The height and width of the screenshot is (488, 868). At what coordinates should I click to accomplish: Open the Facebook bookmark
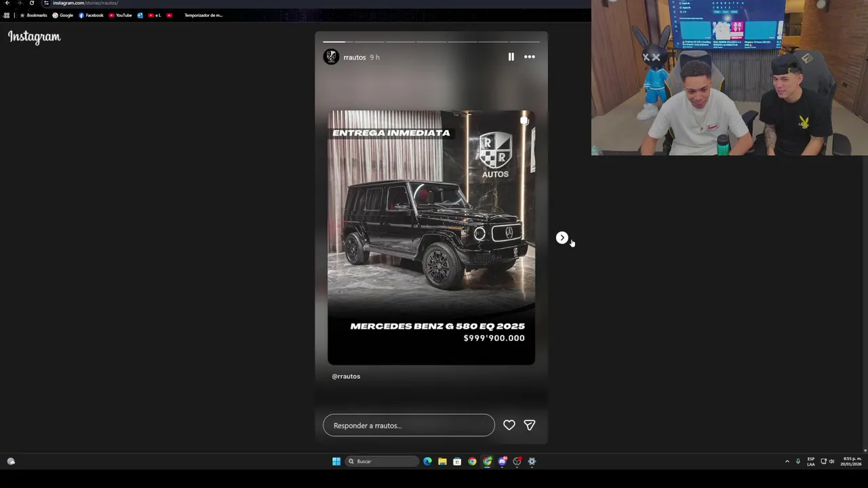point(92,15)
